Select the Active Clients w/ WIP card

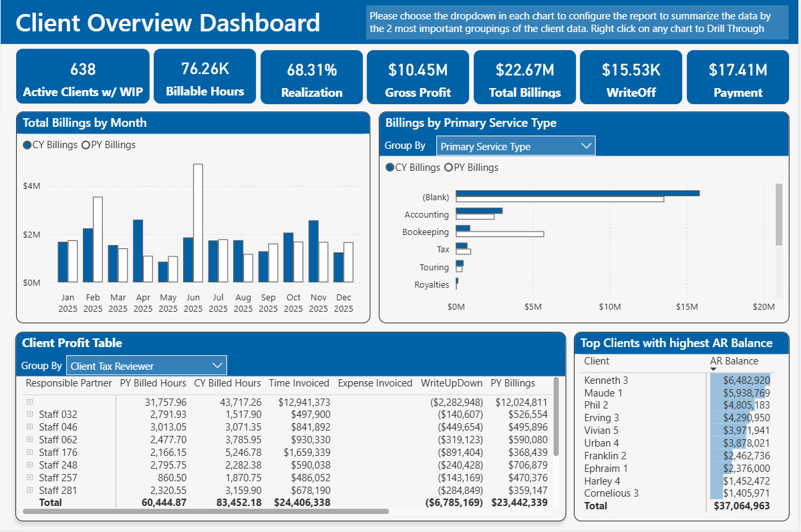pyautogui.click(x=83, y=77)
